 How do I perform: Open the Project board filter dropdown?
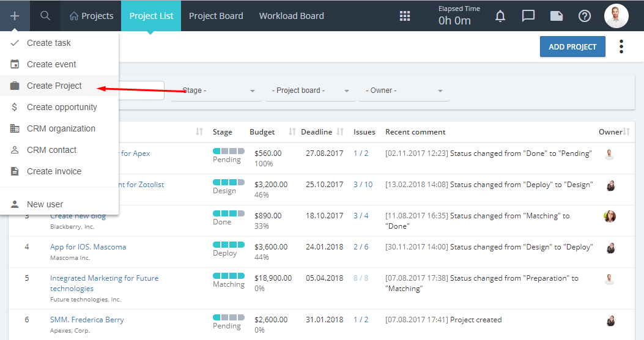coord(311,91)
